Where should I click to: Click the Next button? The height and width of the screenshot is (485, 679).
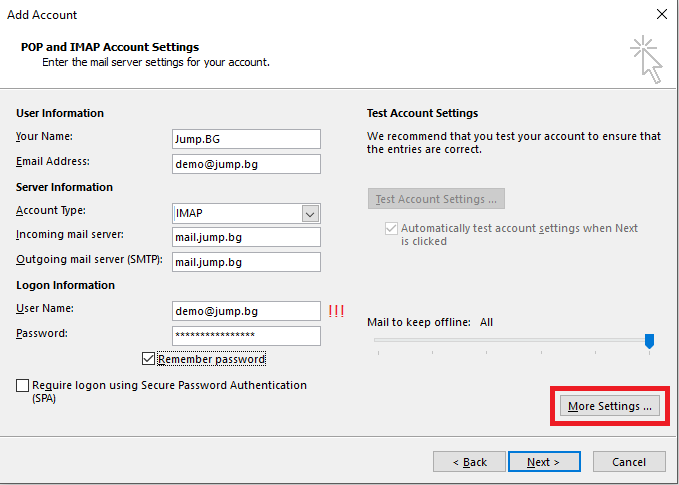544,462
